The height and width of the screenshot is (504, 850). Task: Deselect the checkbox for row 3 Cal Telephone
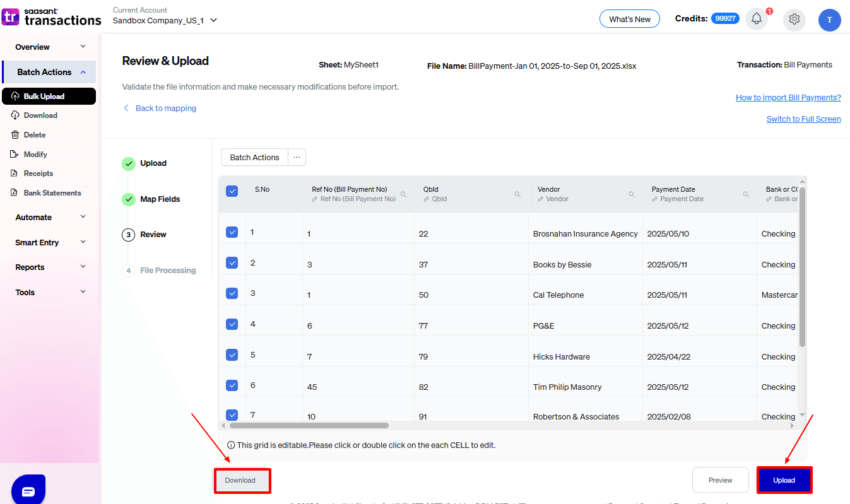pos(232,293)
